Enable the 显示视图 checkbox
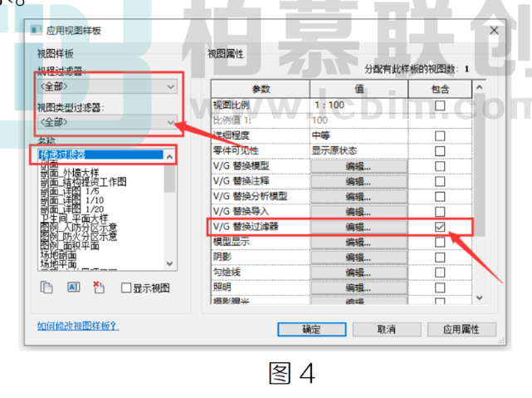 tap(126, 288)
